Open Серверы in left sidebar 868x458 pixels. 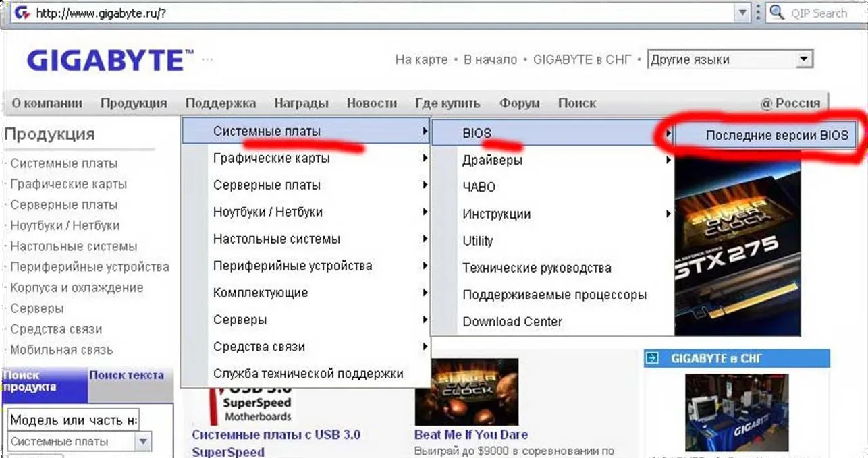coord(37,308)
